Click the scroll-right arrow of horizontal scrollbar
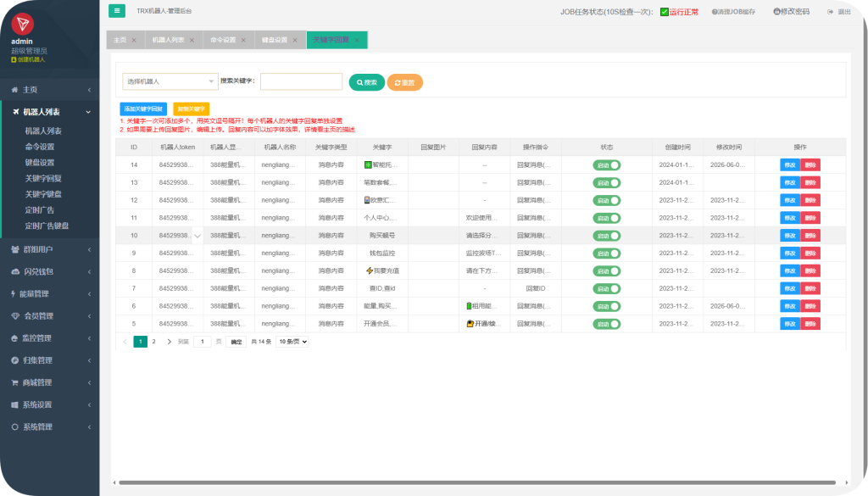This screenshot has height=496, width=868. point(847,482)
